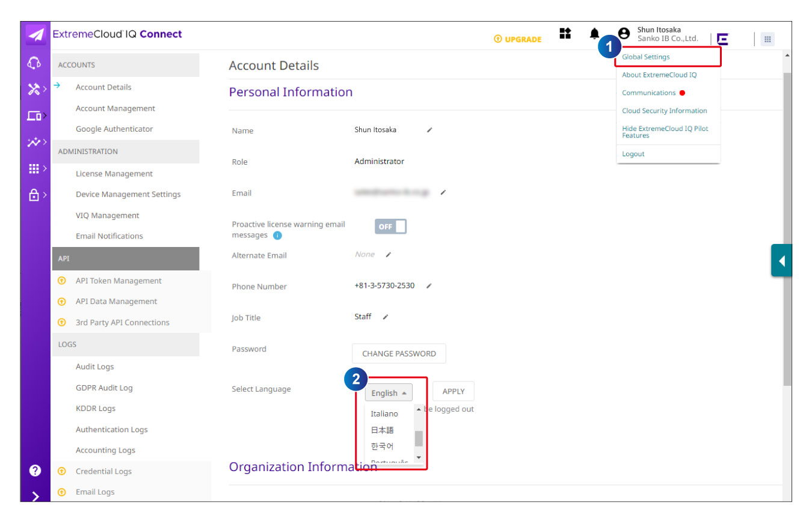The image size is (812, 521).
Task: Open Google Authenticator in sidebar
Action: pos(114,129)
